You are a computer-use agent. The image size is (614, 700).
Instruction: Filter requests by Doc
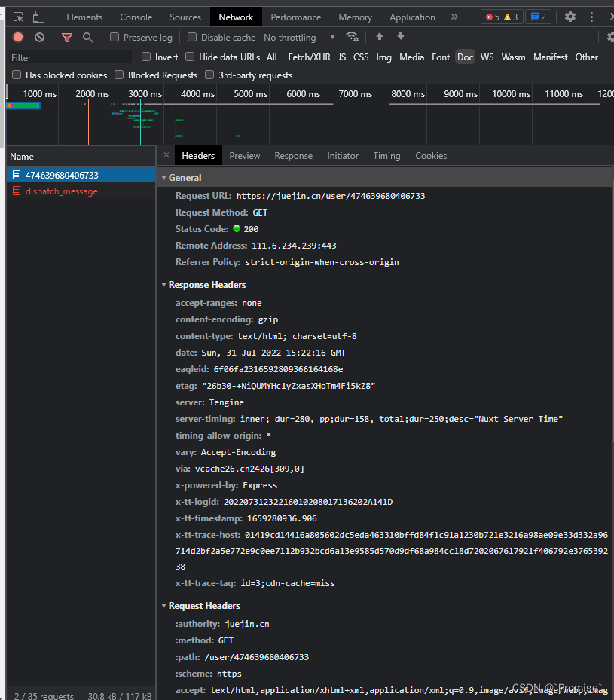(466, 57)
